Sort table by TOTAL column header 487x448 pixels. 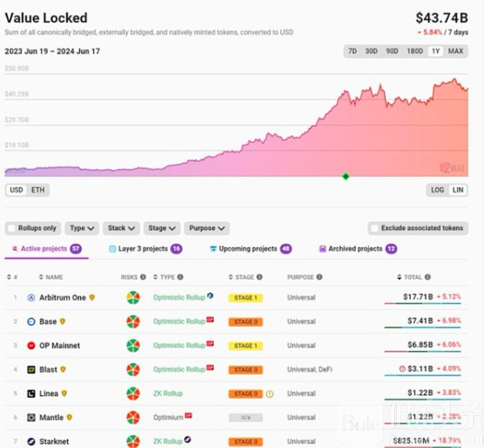412,277
